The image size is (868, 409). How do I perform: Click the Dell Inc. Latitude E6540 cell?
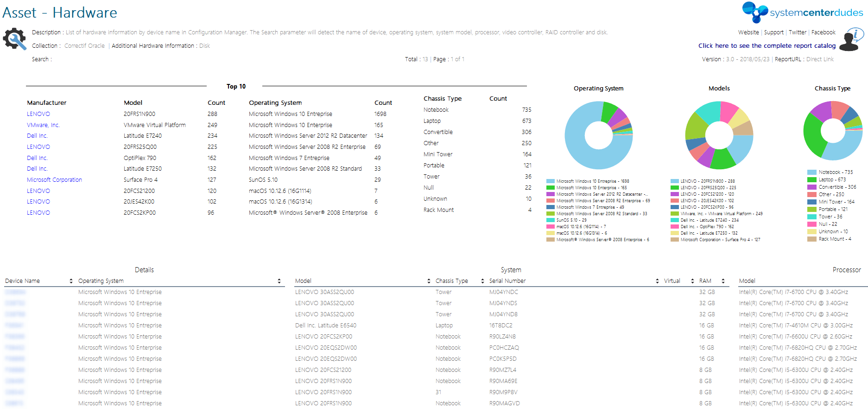coord(326,326)
